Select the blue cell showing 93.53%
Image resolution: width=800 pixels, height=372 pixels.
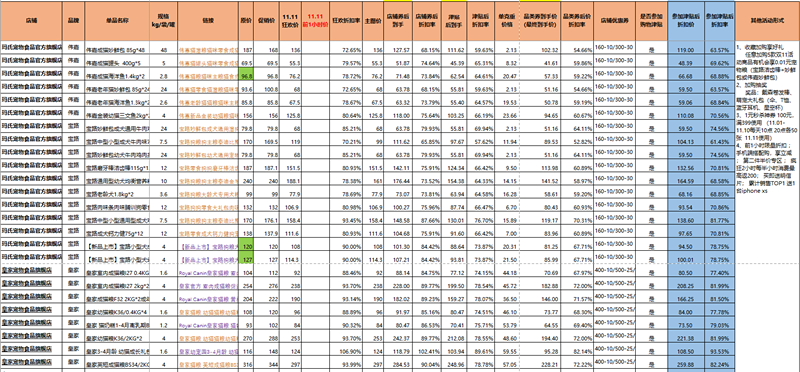point(720,351)
